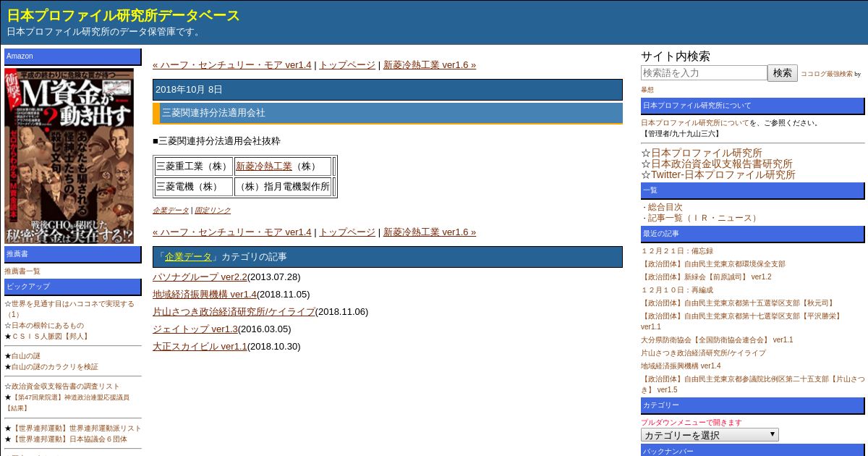The image size is (868, 456).
Task: Open recent post １２月２１日：備忘録
Action: pyautogui.click(x=677, y=250)
